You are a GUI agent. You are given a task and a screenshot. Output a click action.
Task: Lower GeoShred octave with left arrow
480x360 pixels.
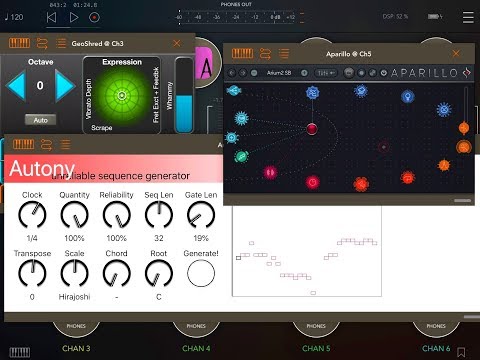click(16, 85)
